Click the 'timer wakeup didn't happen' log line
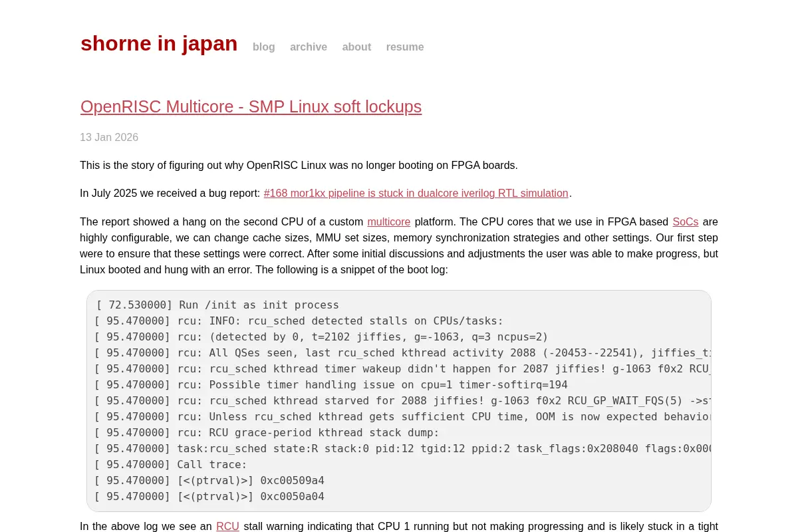 pos(403,369)
